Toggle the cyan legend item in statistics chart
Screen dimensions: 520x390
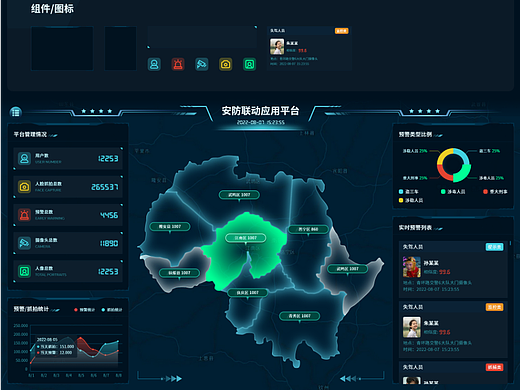tap(112, 310)
